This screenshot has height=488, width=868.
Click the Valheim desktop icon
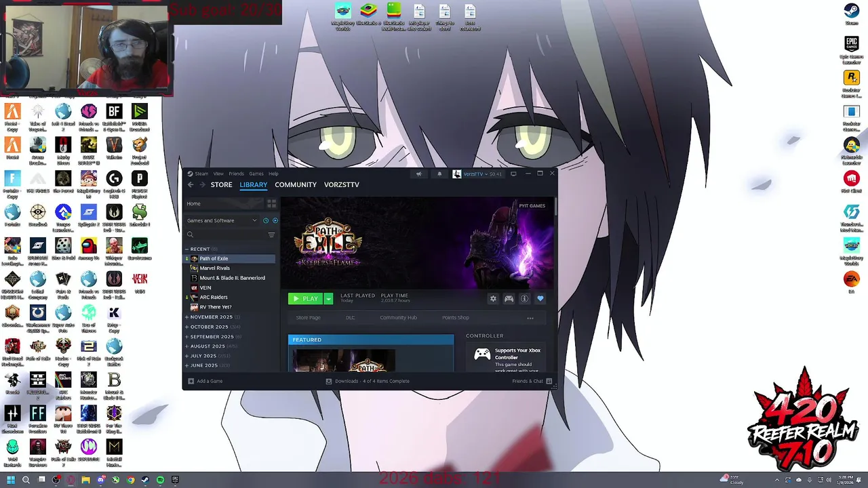pyautogui.click(x=114, y=148)
